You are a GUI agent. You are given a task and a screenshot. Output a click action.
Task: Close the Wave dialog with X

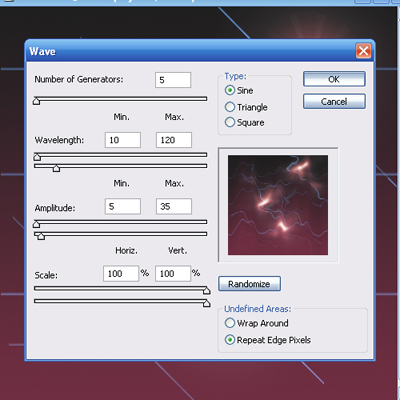363,51
